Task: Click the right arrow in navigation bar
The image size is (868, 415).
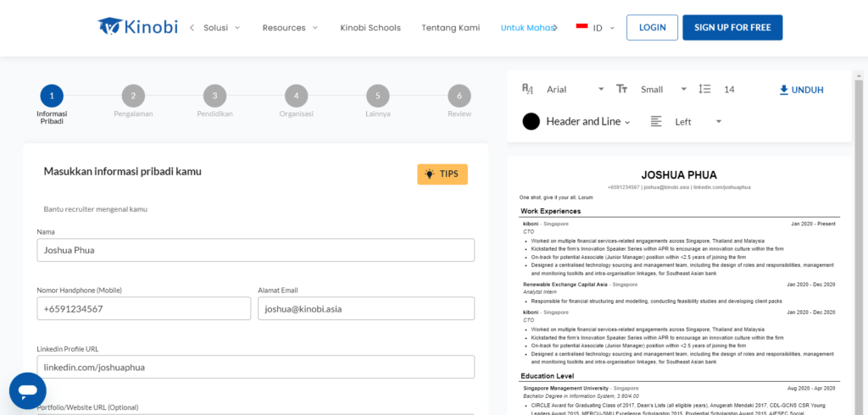Action: (x=555, y=27)
